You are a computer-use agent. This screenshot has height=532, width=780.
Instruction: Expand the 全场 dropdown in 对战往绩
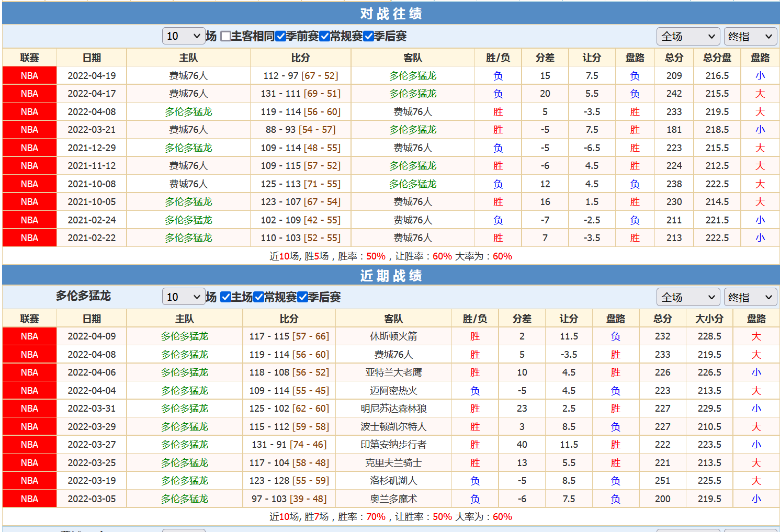[687, 37]
